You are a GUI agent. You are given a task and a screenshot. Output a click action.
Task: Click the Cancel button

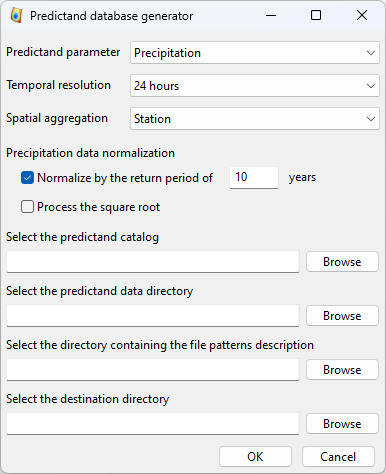point(338,457)
